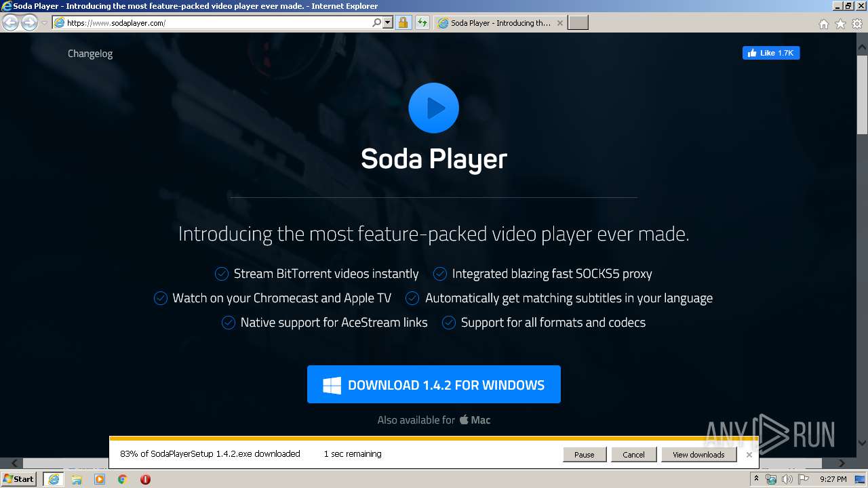868x488 pixels.
Task: Open Windows Media Player taskbar icon
Action: [x=100, y=479]
